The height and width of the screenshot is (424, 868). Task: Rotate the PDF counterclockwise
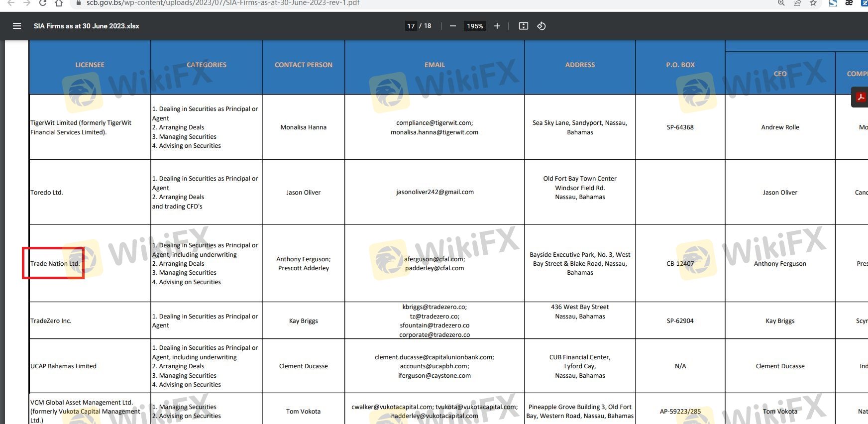click(542, 26)
